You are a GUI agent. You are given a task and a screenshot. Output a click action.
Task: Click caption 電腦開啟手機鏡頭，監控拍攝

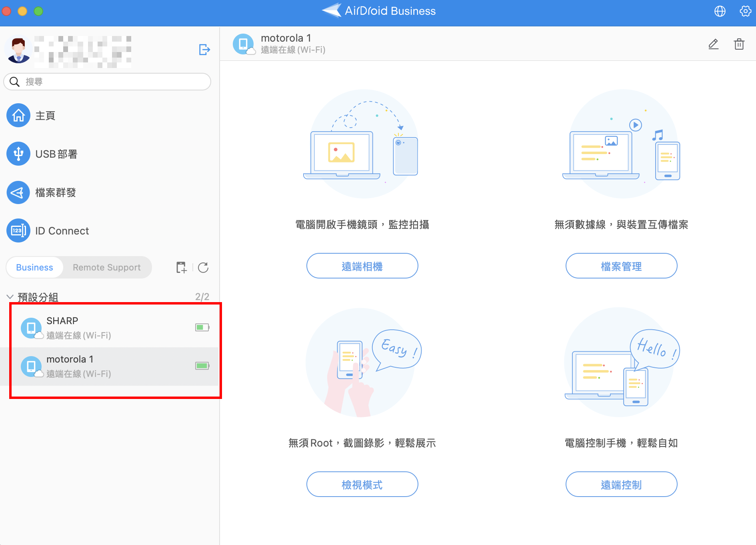tap(362, 224)
